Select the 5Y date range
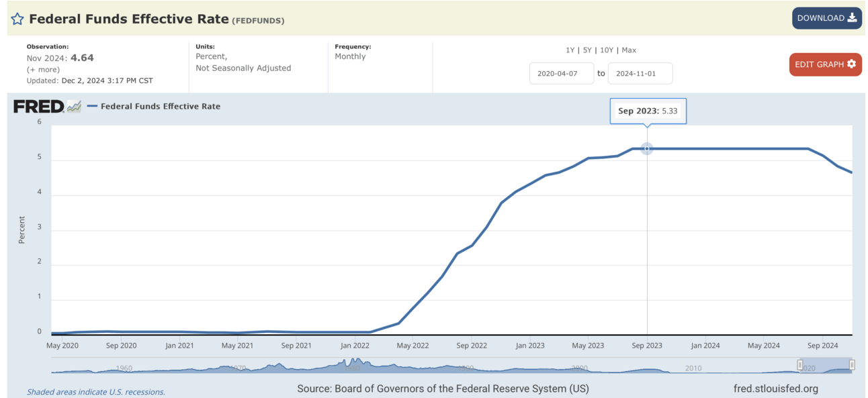The width and height of the screenshot is (868, 398). pos(588,50)
